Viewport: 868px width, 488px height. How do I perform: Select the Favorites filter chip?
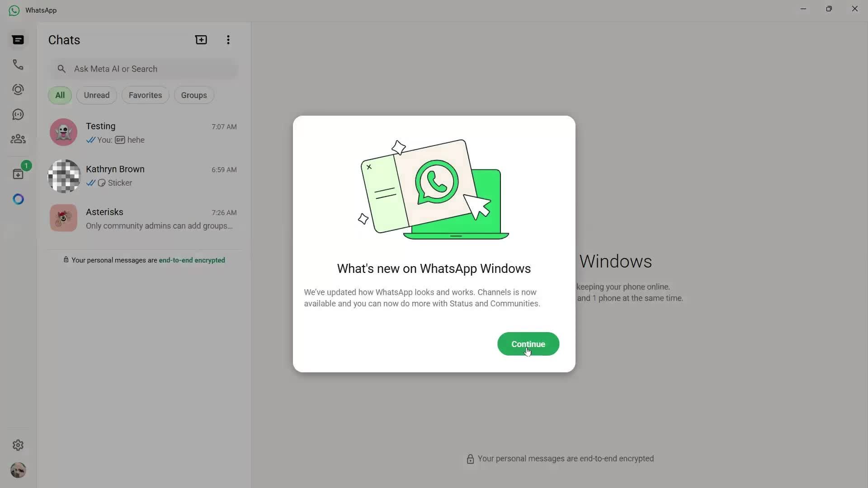pos(145,95)
